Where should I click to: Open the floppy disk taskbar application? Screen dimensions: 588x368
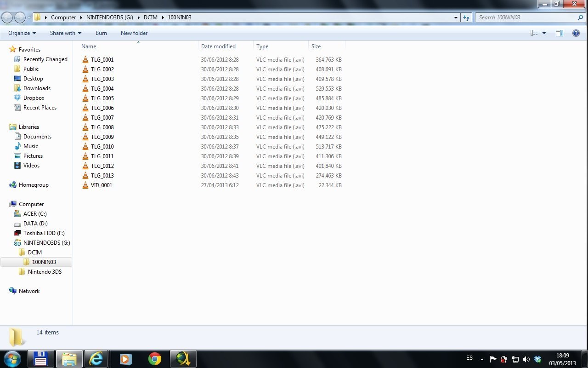point(41,359)
